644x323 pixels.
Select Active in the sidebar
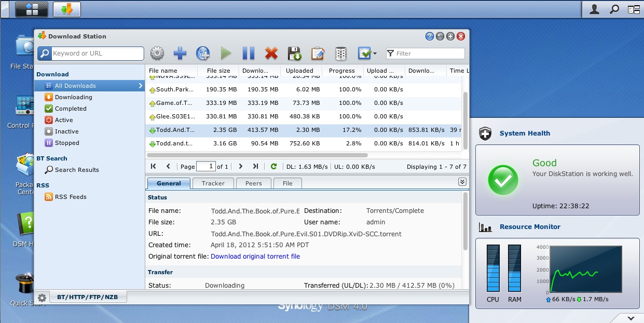[90, 120]
